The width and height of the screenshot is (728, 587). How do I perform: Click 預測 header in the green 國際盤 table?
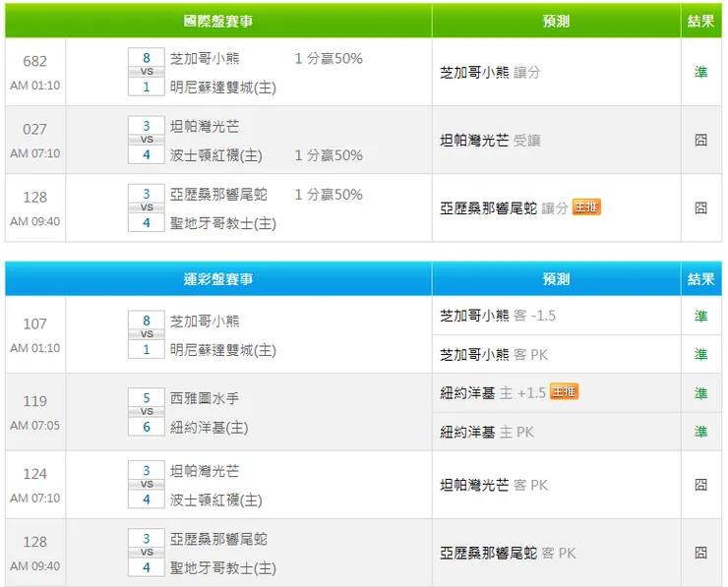(556, 21)
